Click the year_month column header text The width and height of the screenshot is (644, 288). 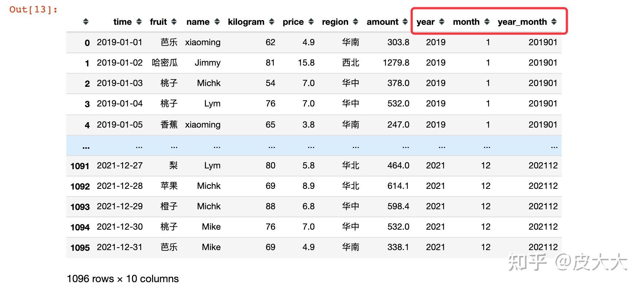(522, 22)
